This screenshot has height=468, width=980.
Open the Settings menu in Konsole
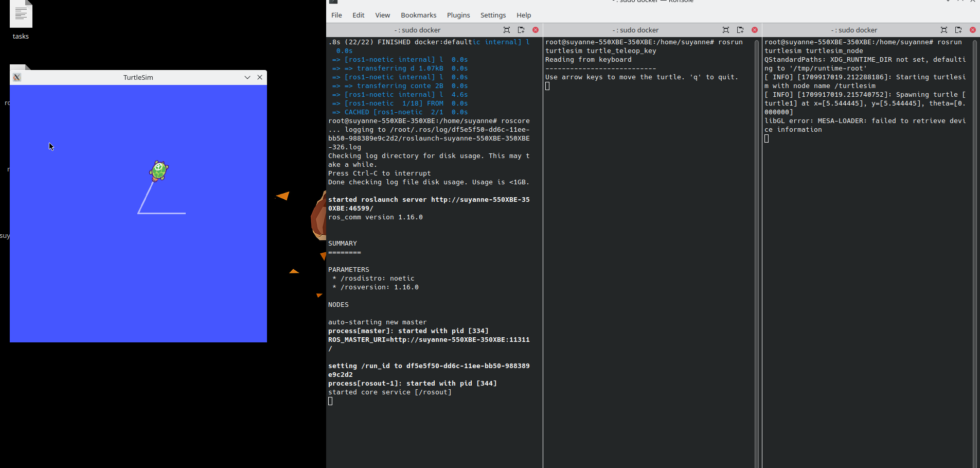493,15
